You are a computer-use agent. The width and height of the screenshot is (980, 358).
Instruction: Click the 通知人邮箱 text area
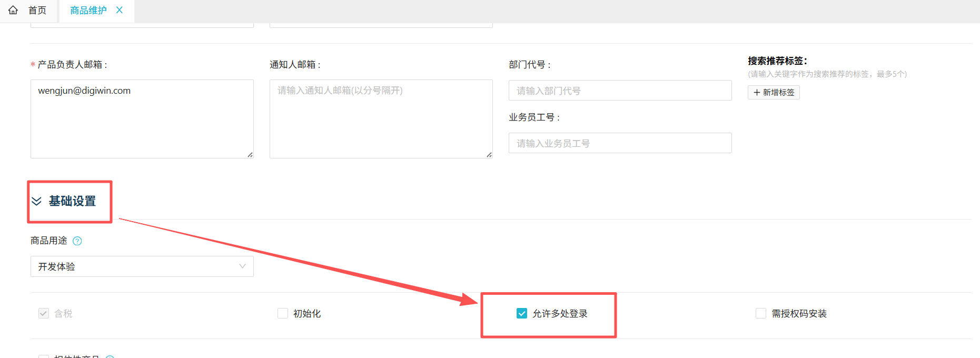pyautogui.click(x=381, y=119)
